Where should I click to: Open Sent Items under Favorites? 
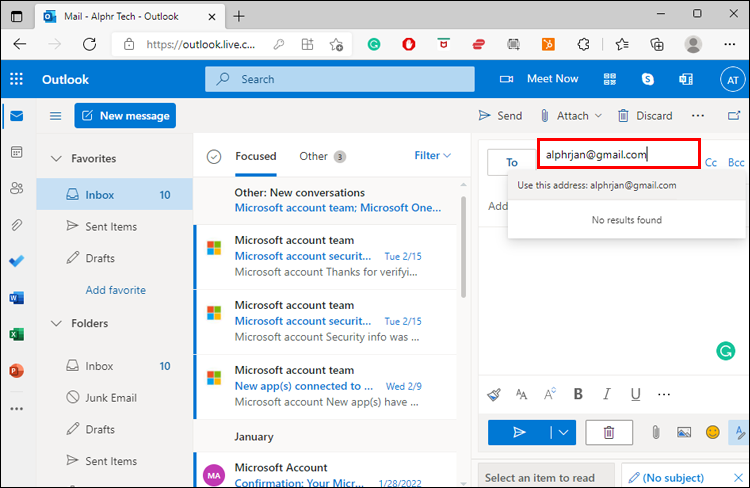tap(115, 226)
